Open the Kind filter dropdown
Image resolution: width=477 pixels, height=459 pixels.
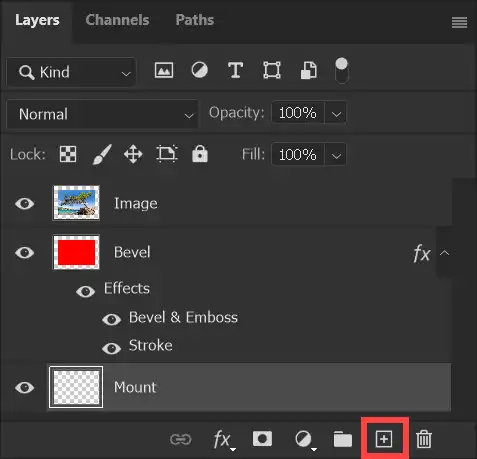click(71, 72)
